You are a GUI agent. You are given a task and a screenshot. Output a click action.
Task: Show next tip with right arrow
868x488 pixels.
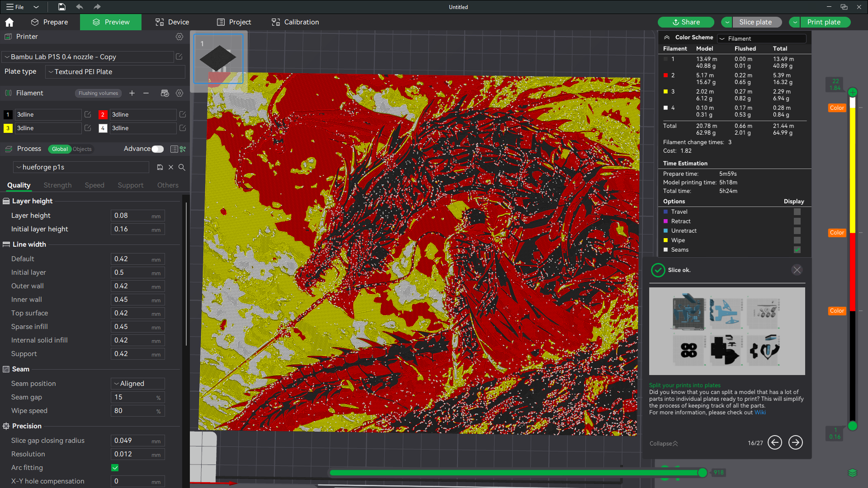pyautogui.click(x=796, y=442)
